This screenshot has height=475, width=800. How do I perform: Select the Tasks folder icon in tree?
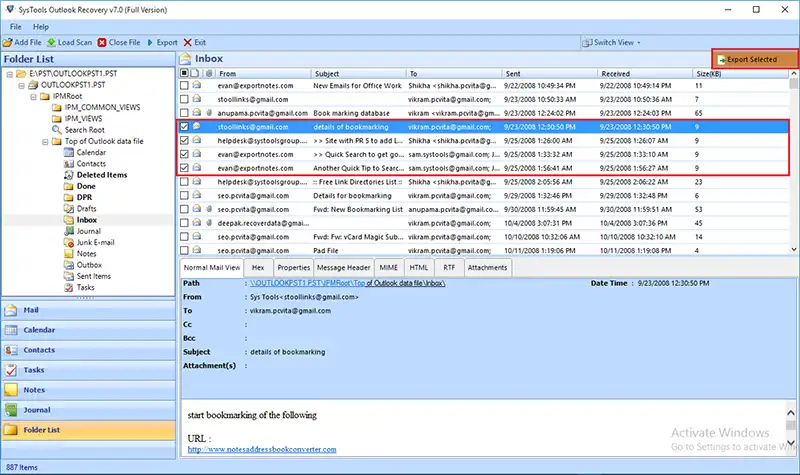68,287
